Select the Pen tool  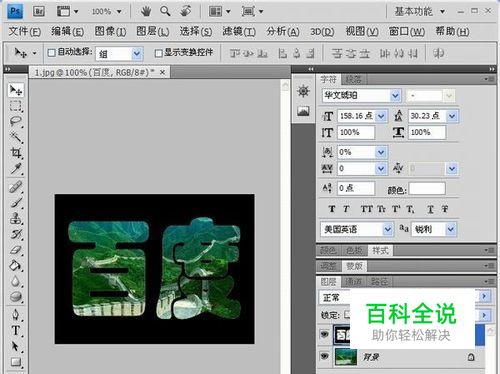click(16, 315)
